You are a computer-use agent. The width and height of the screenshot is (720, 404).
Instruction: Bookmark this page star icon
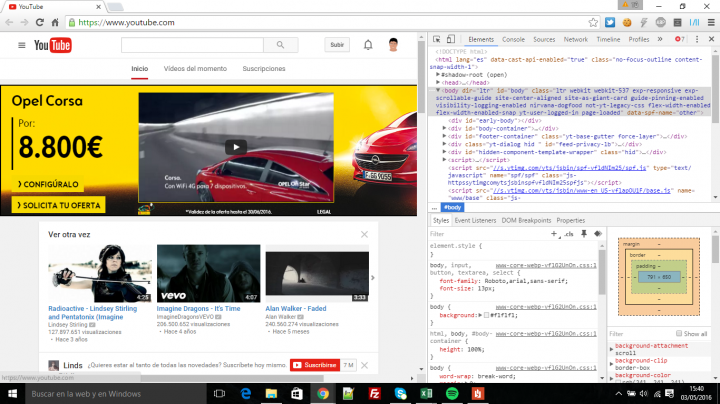click(x=593, y=22)
